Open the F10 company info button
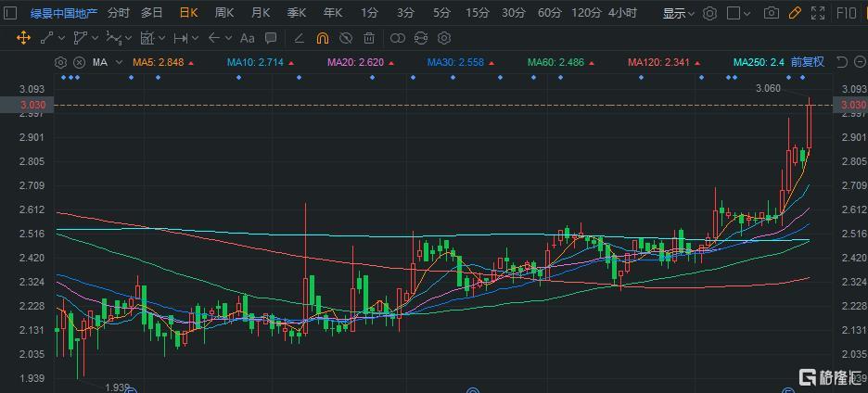Screen dimensions: 868x393 [847, 13]
